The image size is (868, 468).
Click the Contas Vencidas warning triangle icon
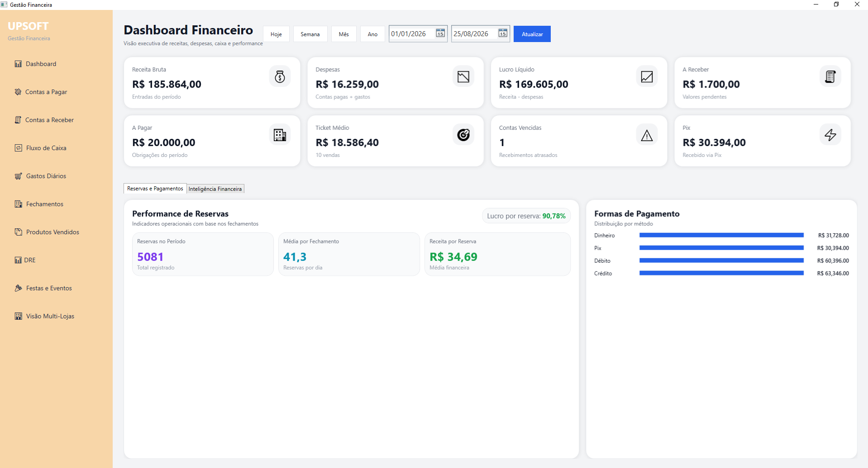[x=647, y=135]
